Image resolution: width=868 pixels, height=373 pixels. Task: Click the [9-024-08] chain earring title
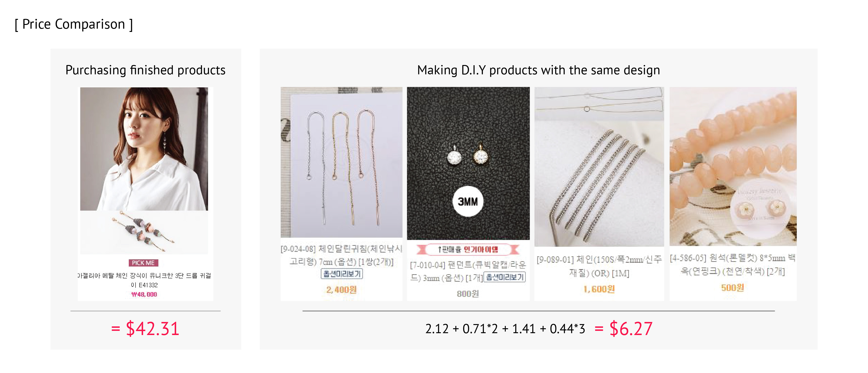click(x=341, y=255)
